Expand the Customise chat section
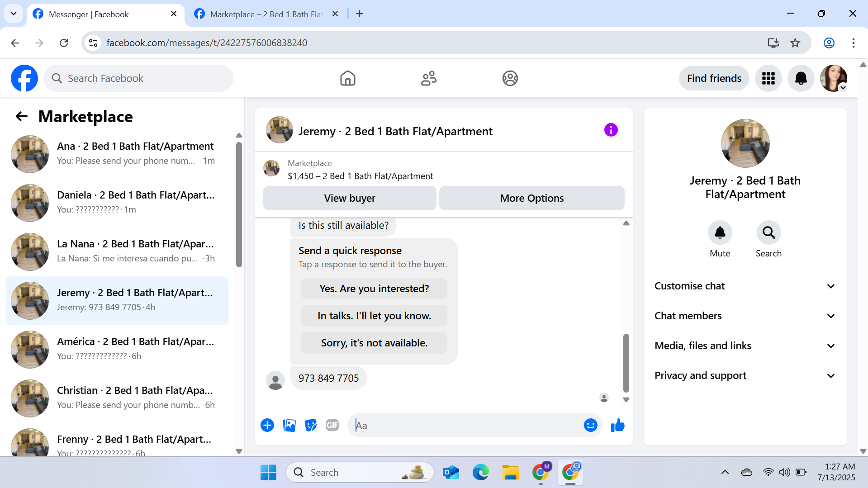Viewport: 868px width, 488px height. tap(745, 286)
